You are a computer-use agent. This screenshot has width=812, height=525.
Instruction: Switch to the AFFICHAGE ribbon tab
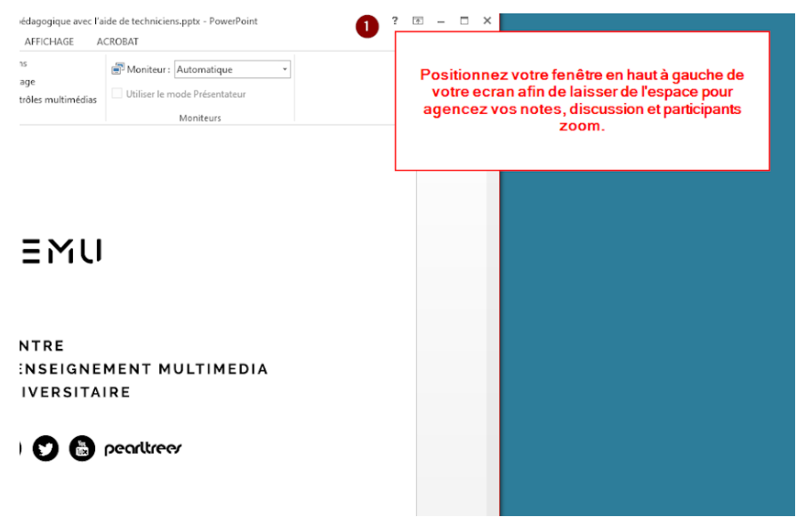49,41
